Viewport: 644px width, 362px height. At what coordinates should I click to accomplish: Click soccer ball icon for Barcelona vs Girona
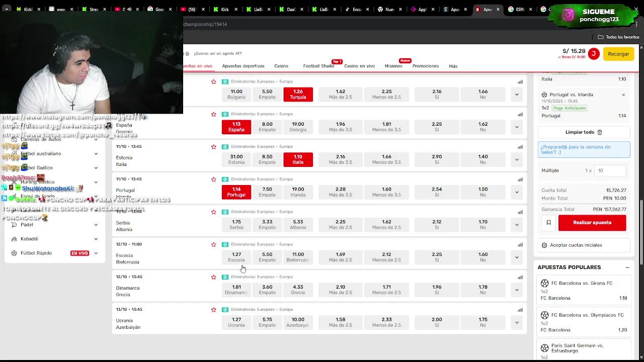(x=545, y=284)
